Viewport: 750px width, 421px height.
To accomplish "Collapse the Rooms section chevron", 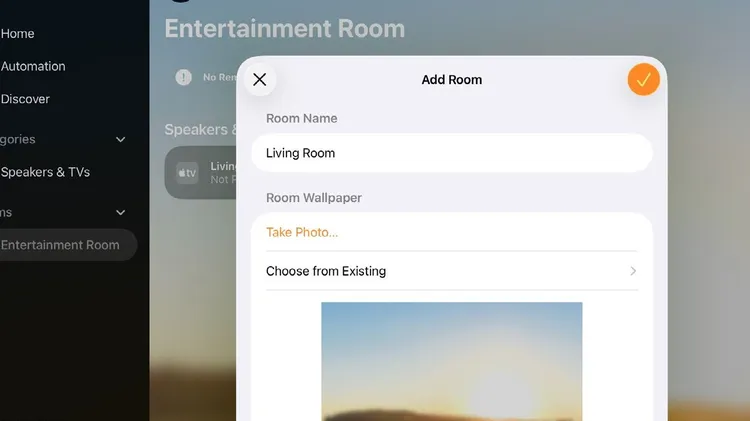I will point(121,213).
